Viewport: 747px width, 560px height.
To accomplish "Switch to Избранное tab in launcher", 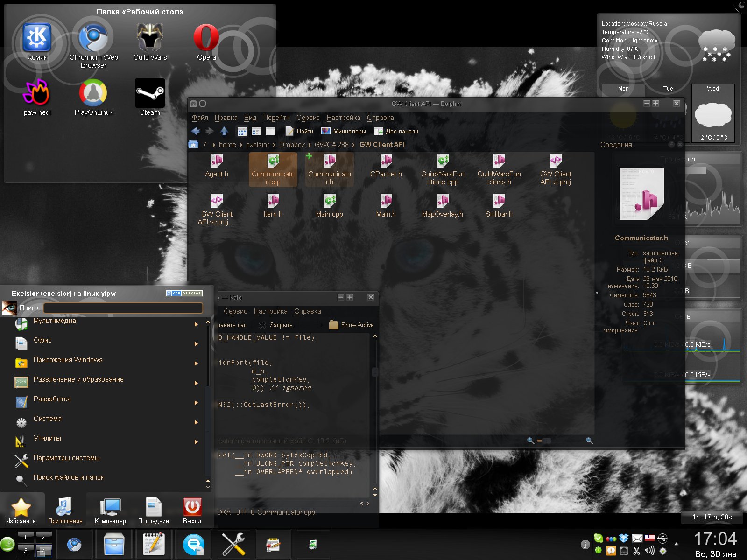I will click(x=21, y=511).
